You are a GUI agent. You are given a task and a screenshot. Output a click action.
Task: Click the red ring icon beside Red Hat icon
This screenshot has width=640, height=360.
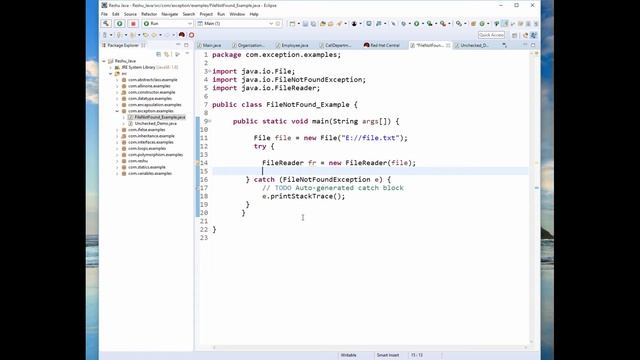pos(191,35)
